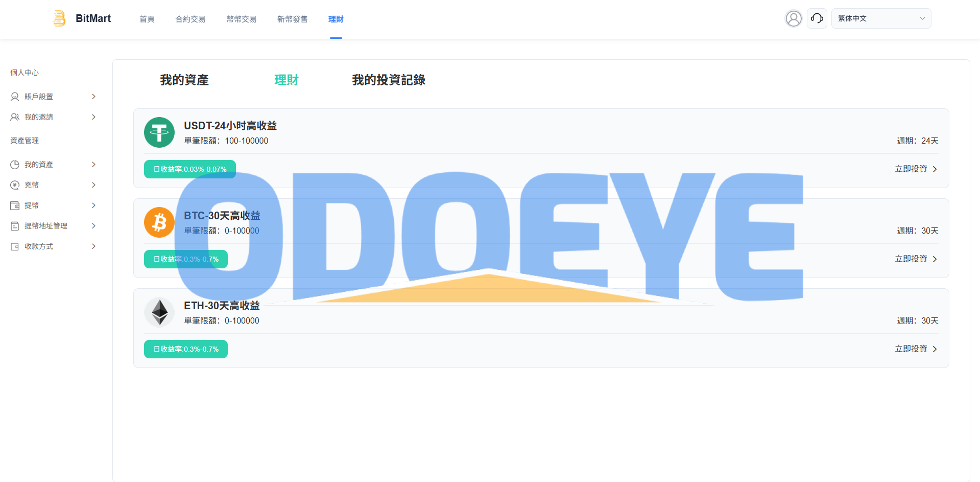The image size is (980, 482).
Task: Switch to the 我的投資記錄 tab
Action: pos(388,80)
